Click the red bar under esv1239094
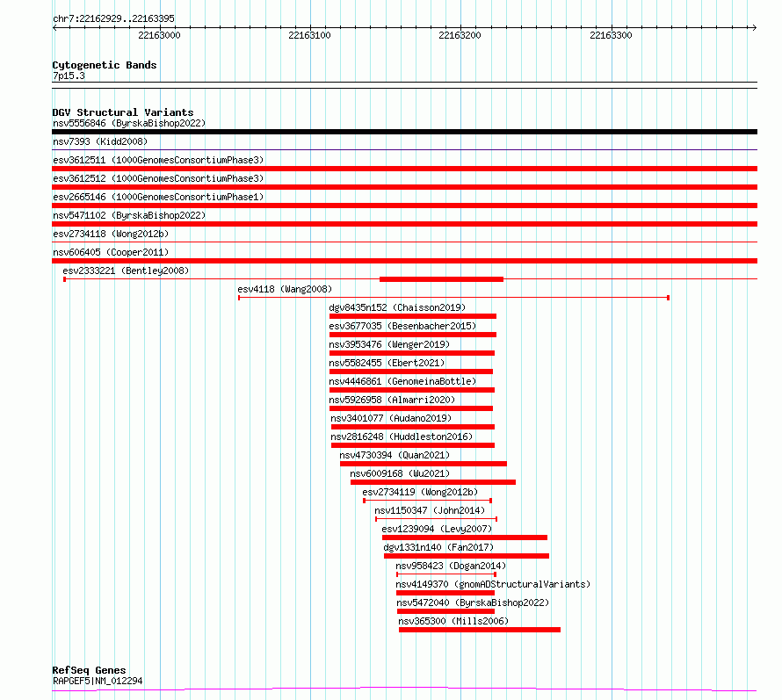 (x=465, y=538)
